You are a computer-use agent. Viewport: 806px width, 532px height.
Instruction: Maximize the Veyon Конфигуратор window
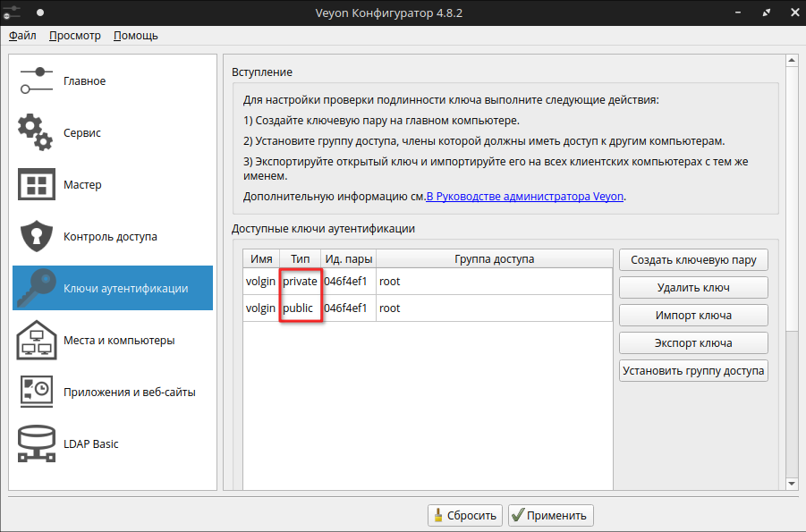(767, 13)
